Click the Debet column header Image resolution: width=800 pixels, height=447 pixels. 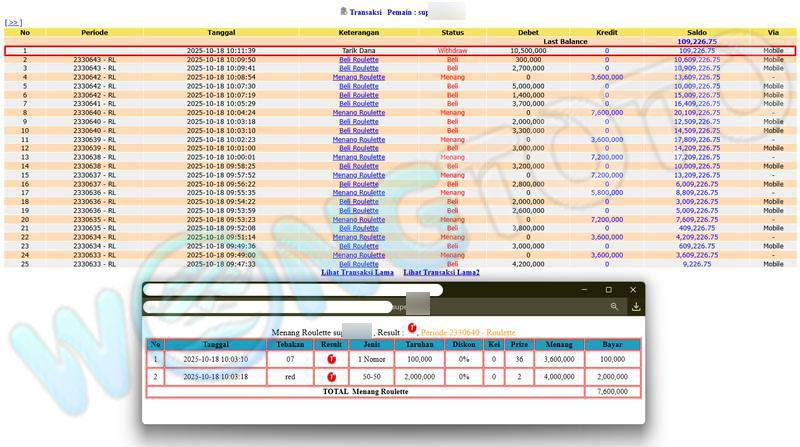click(528, 32)
